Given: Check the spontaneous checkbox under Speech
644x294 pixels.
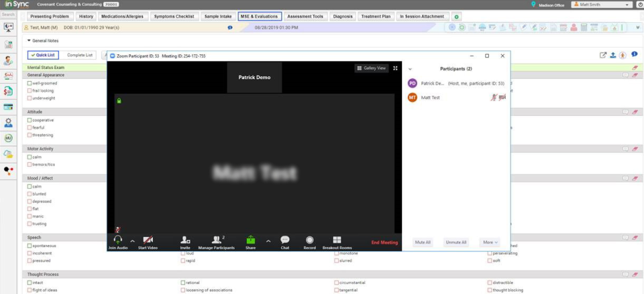Looking at the screenshot, I should click(30, 246).
